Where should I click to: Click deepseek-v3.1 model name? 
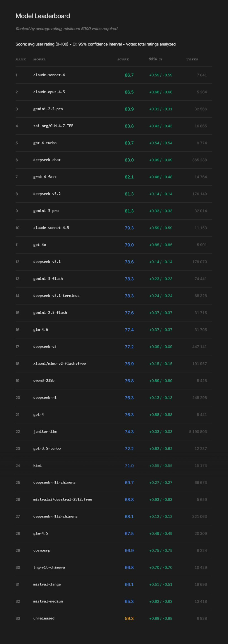[47, 262]
